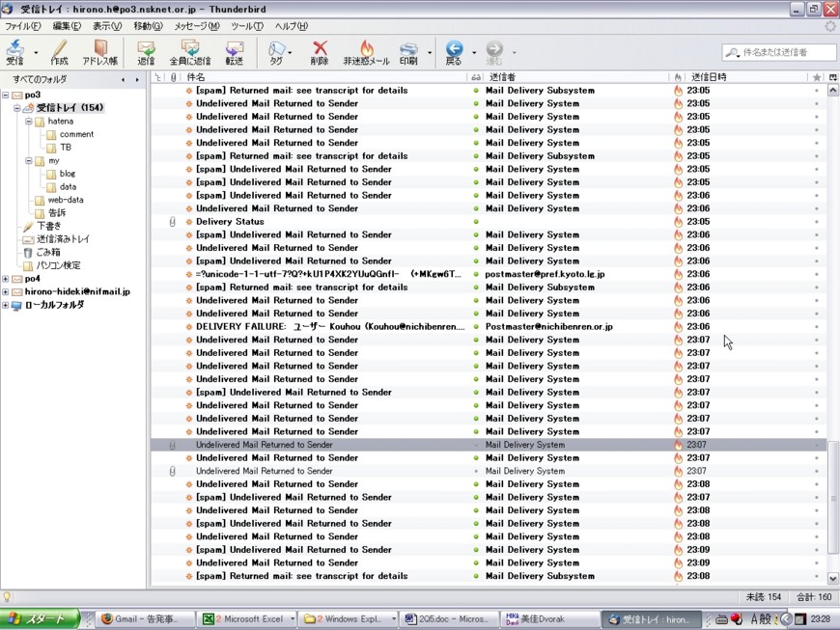Open the column picker icon
This screenshot has width=840, height=630.
(833, 77)
